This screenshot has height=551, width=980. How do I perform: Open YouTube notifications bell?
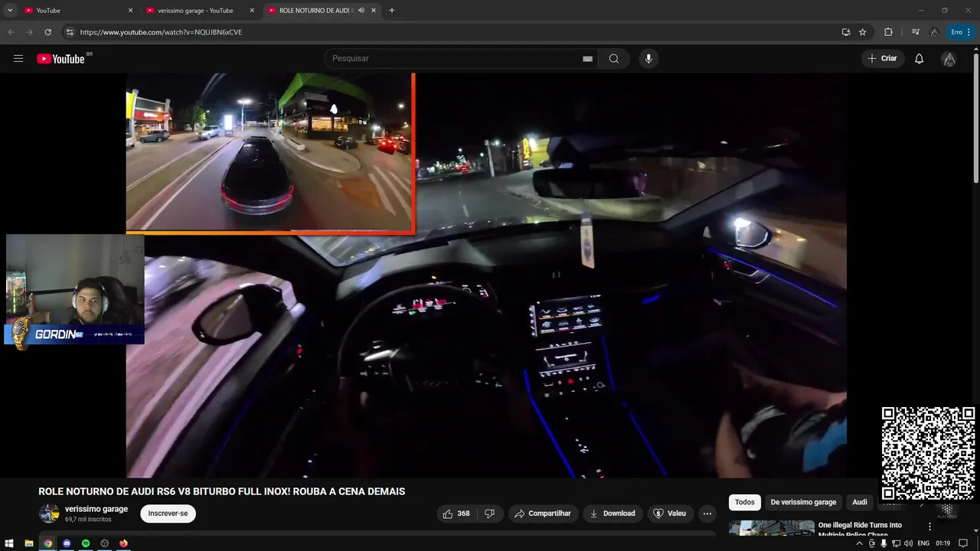click(920, 59)
